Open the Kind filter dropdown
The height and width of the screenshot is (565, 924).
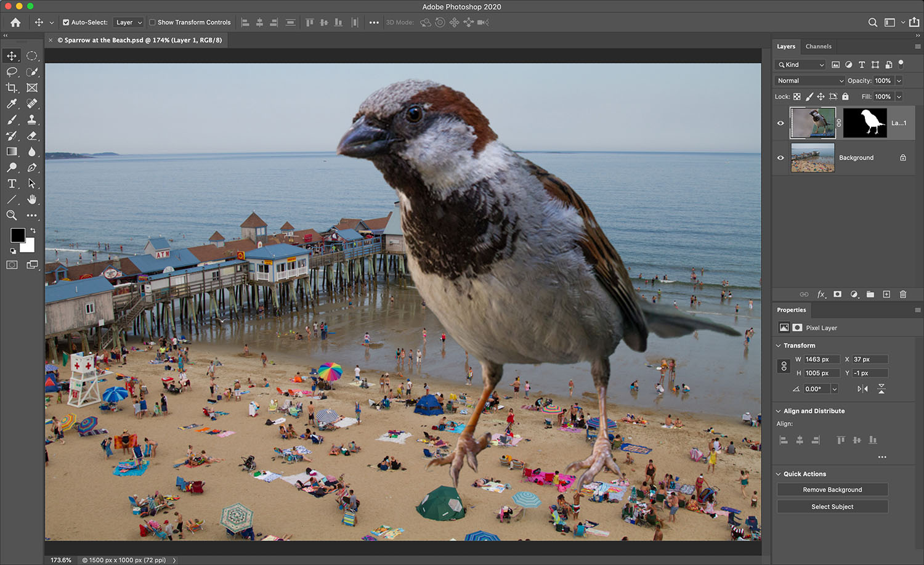point(800,65)
